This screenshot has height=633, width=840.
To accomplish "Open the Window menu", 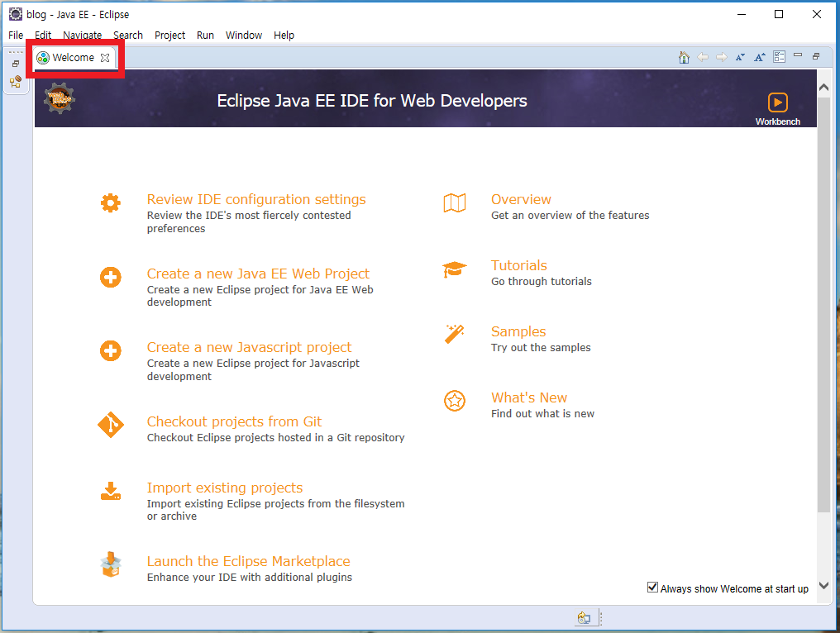I will pos(244,36).
